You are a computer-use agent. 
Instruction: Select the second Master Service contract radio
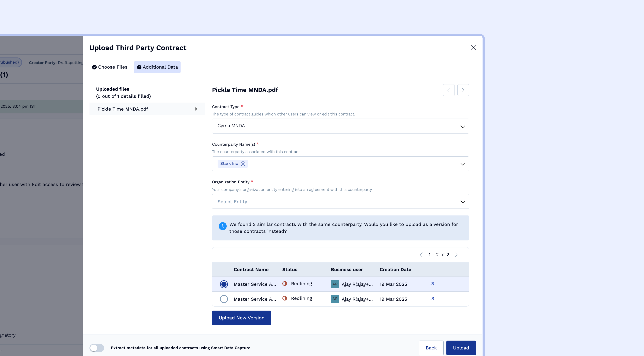pos(224,299)
